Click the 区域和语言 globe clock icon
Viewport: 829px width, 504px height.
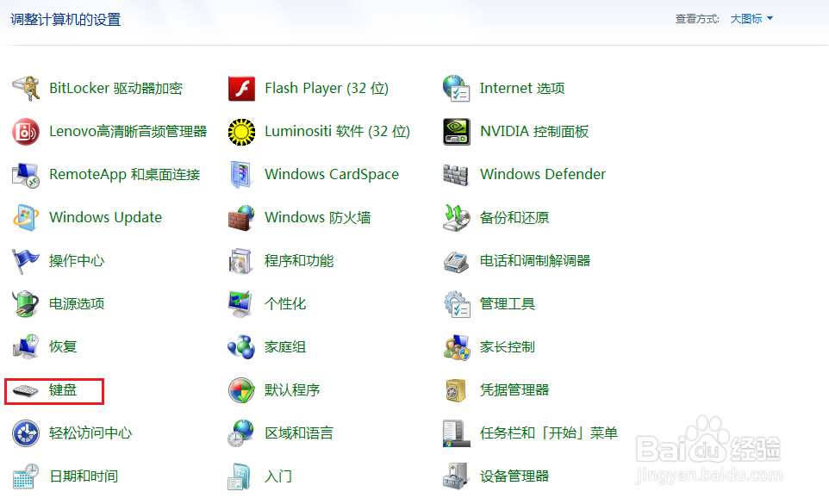(x=241, y=433)
